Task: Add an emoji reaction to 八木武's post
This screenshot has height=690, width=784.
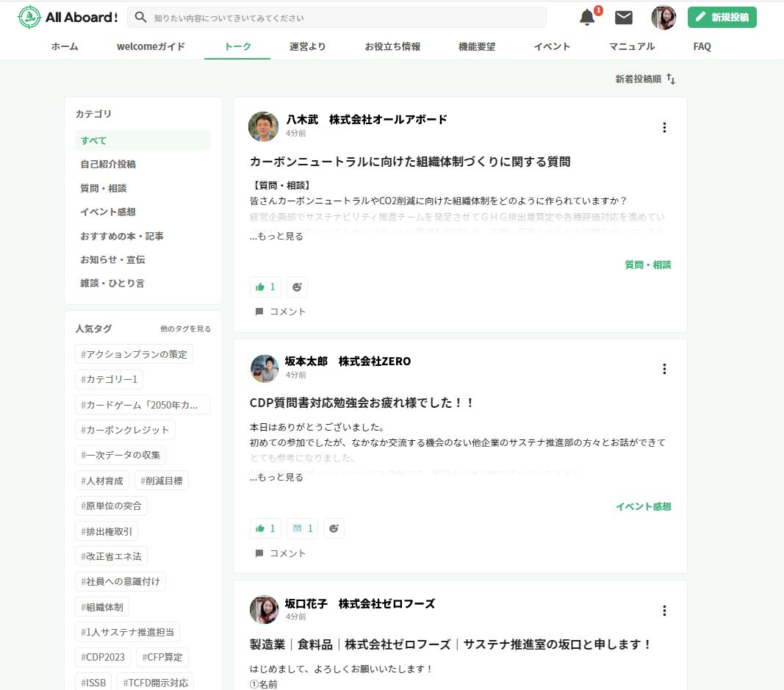Action: 297,287
